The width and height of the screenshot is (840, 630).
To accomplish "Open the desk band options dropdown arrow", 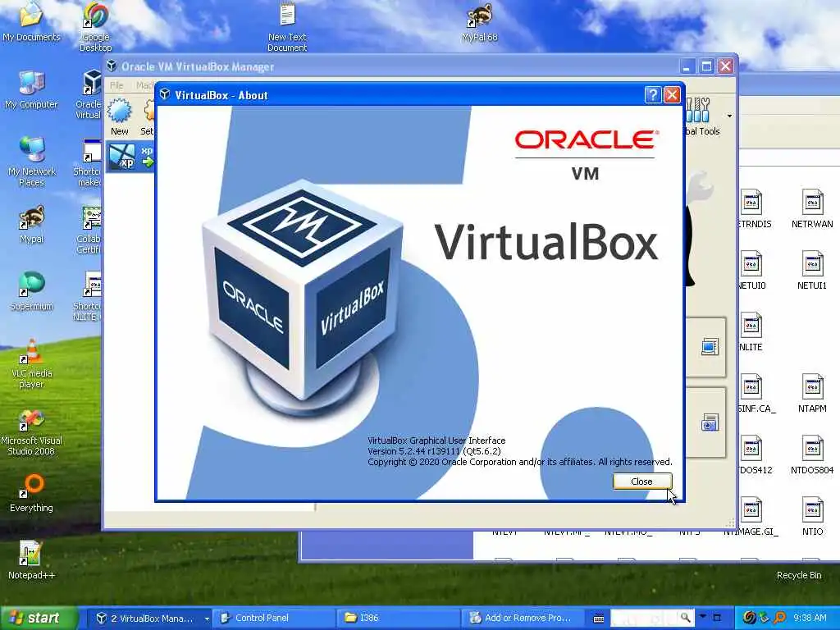I will tap(703, 617).
